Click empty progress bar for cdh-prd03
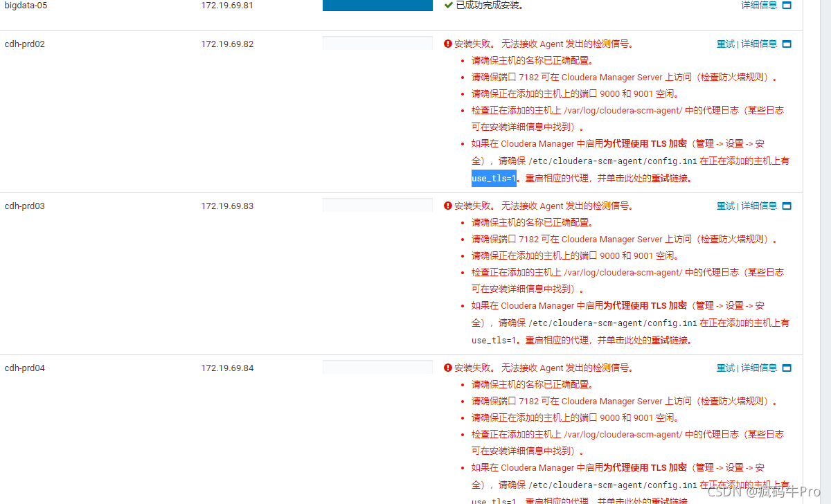This screenshot has height=504, width=831. 377,205
